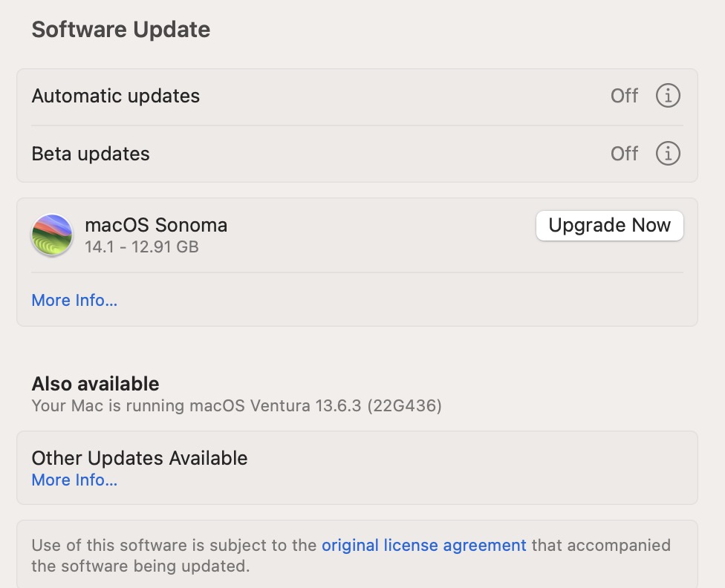This screenshot has height=588, width=725.
Task: Open the original license agreement link
Action: [423, 546]
